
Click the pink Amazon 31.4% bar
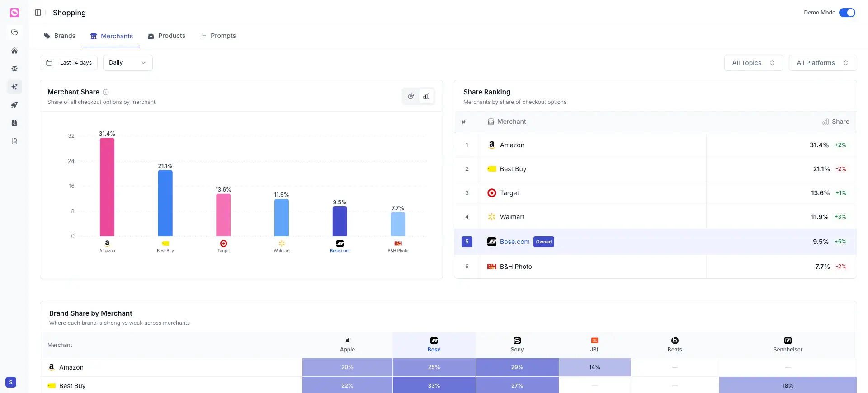(x=107, y=187)
